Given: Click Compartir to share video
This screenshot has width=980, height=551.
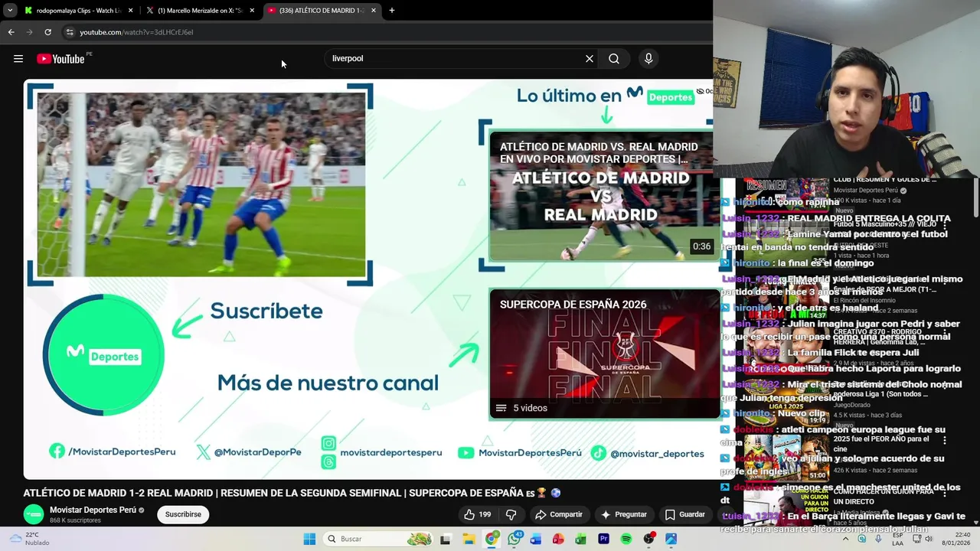Looking at the screenshot, I should pyautogui.click(x=559, y=514).
